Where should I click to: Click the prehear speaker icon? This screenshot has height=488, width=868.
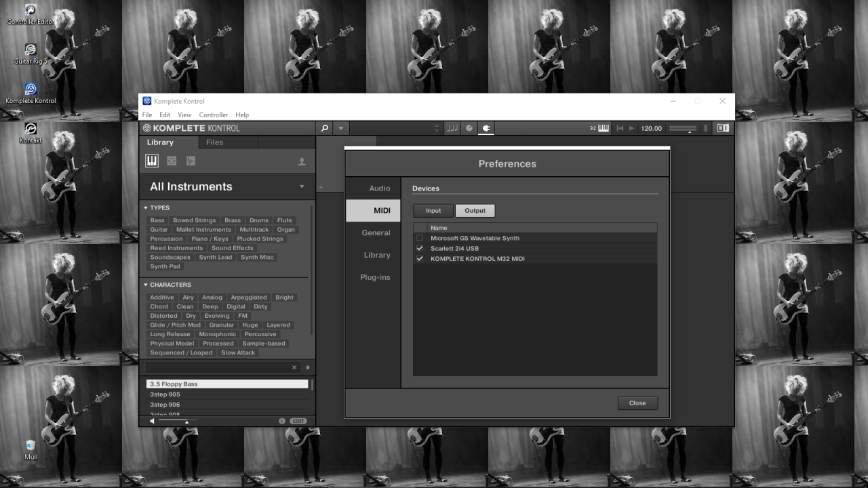(152, 421)
